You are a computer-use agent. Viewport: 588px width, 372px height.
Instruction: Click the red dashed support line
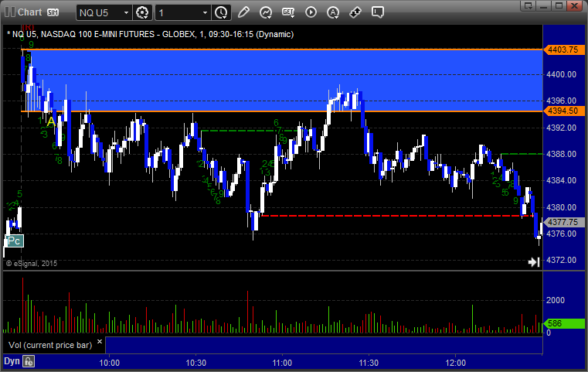[x=397, y=216]
